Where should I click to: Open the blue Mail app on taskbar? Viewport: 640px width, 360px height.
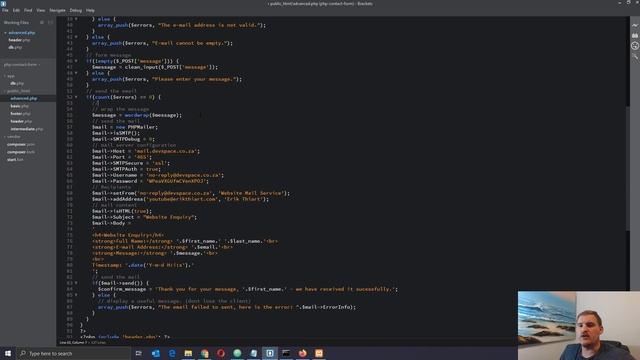pyautogui.click(x=156, y=353)
